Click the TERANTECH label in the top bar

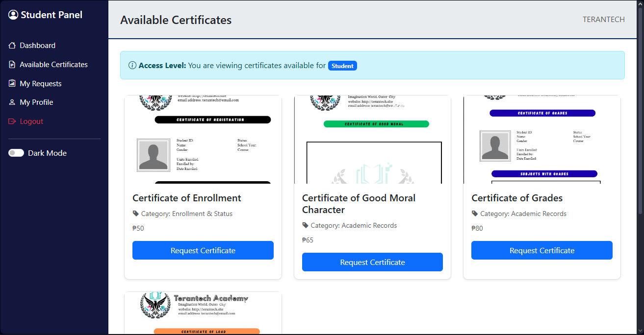coord(603,20)
